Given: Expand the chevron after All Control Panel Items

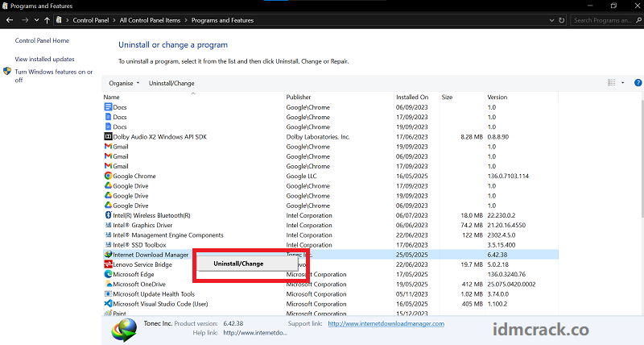Looking at the screenshot, I should 186,20.
